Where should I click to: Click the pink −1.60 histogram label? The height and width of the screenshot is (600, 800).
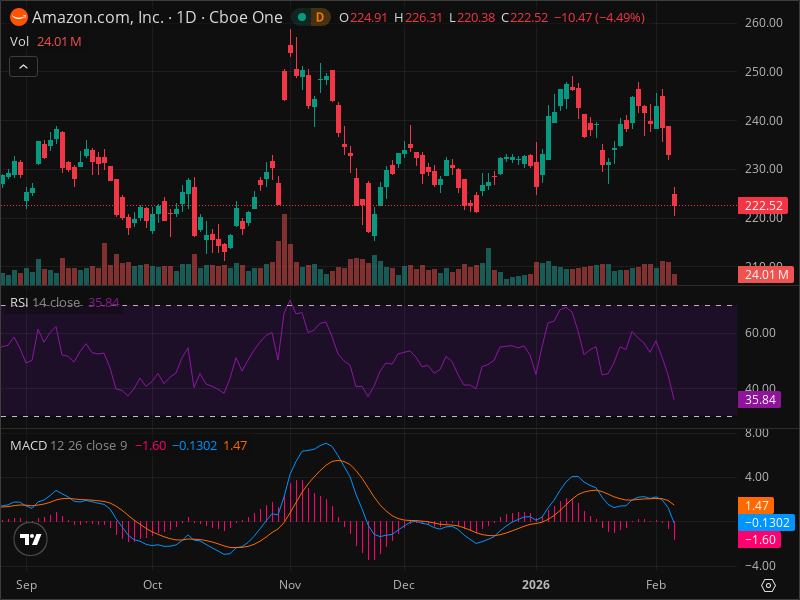click(x=760, y=540)
